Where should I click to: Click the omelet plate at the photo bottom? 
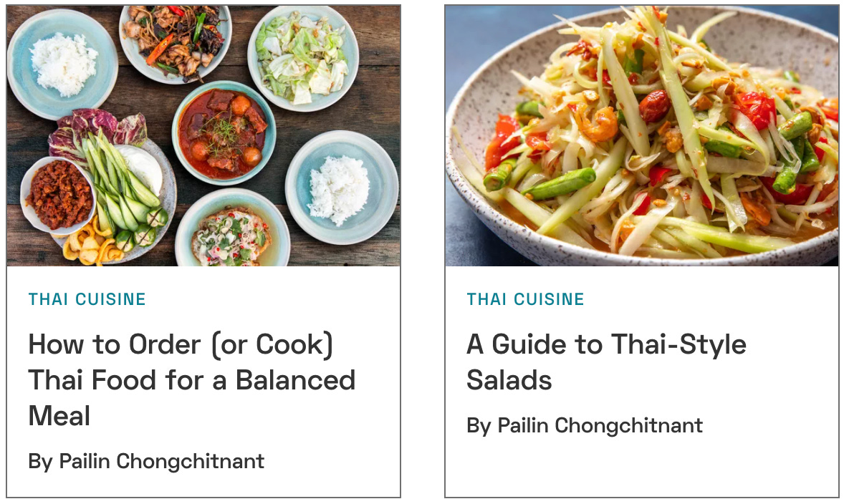[233, 231]
